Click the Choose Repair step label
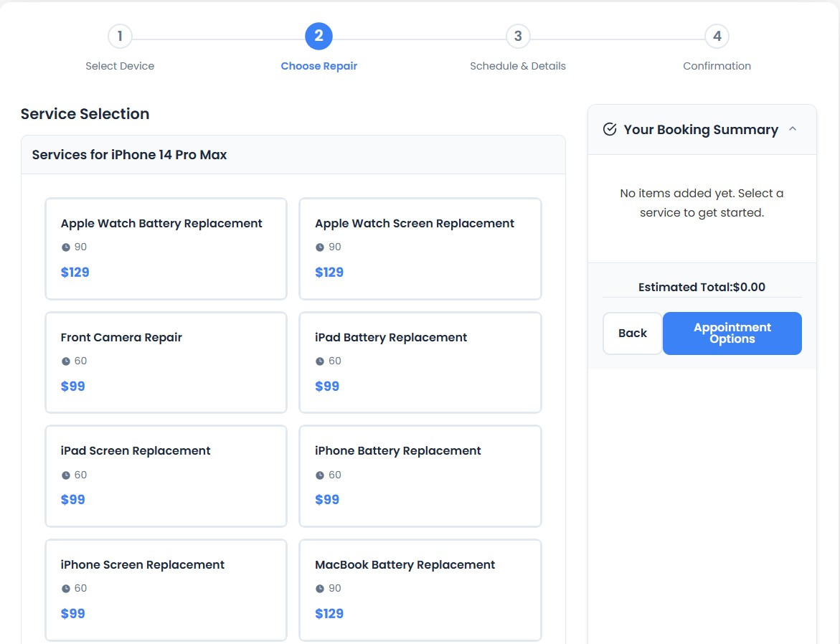 point(318,66)
